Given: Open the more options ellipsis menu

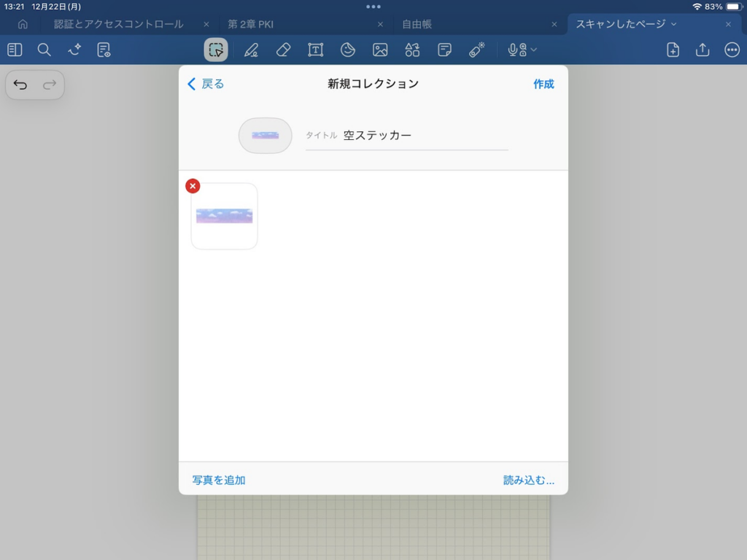Looking at the screenshot, I should pos(732,50).
